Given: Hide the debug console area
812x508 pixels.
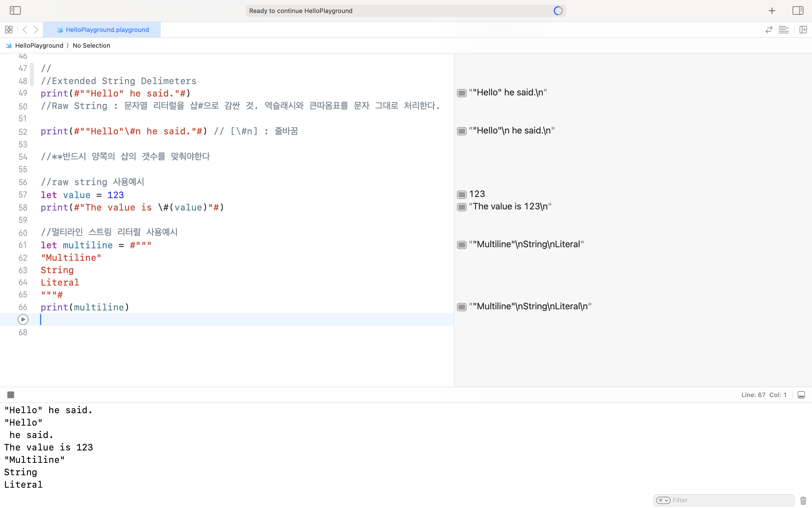Looking at the screenshot, I should (x=801, y=395).
